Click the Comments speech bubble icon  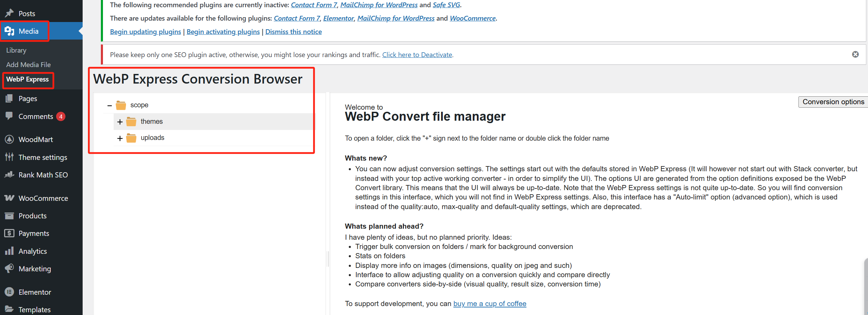tap(9, 116)
